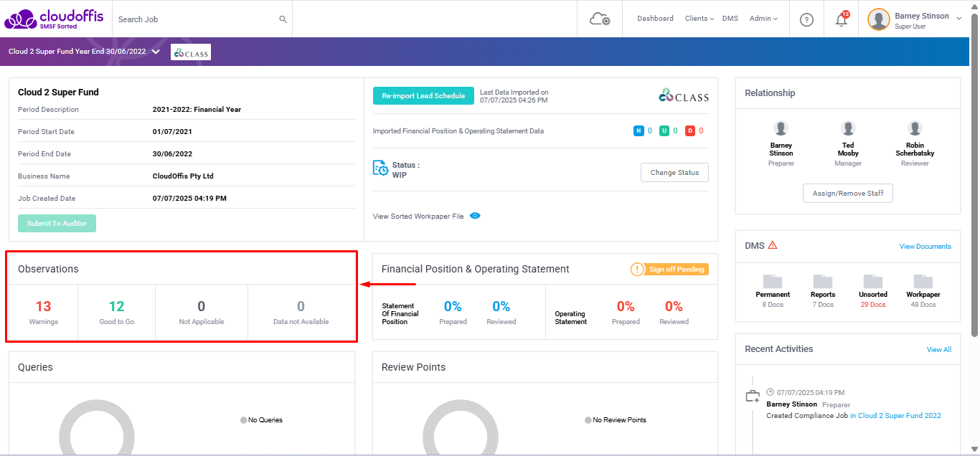This screenshot has height=456, width=980.
Task: Click Ted Mosby manager avatar
Action: (848, 128)
